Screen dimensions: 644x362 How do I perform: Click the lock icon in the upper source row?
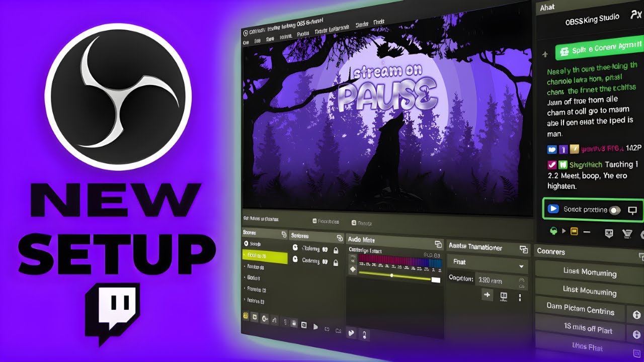click(335, 249)
